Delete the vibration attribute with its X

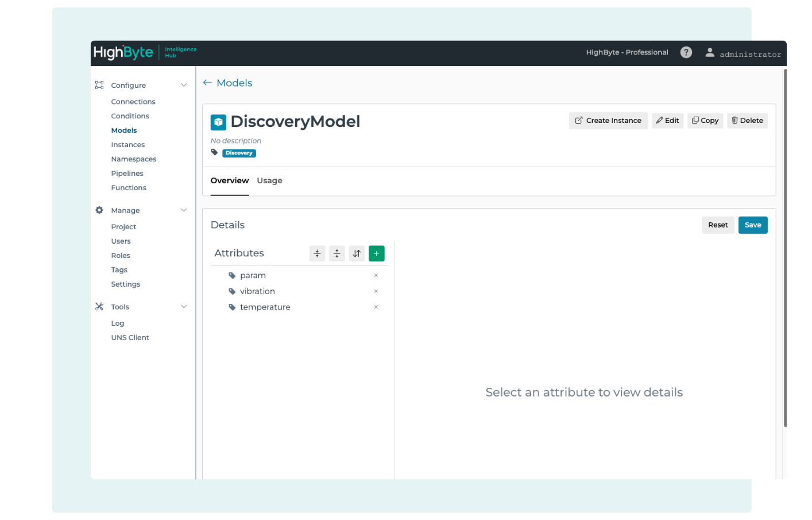point(376,291)
